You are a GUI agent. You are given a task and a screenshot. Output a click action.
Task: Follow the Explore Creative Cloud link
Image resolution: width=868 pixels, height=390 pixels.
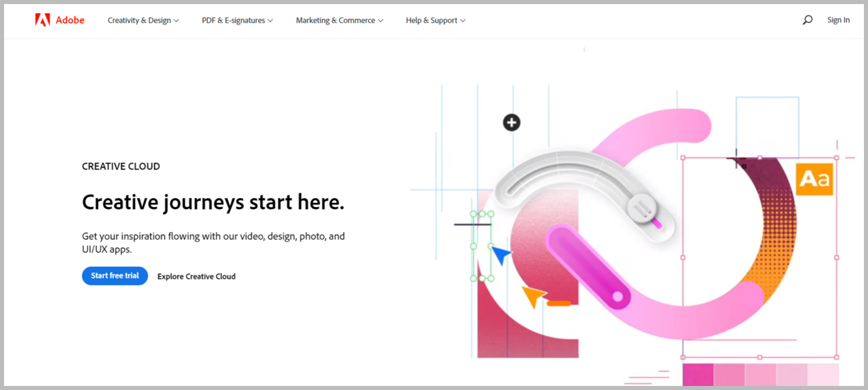(197, 277)
